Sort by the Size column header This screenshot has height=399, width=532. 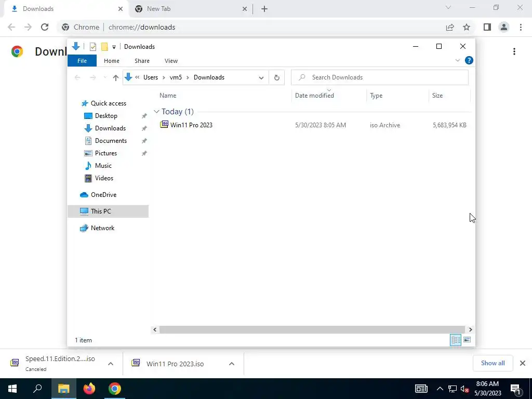(437, 96)
